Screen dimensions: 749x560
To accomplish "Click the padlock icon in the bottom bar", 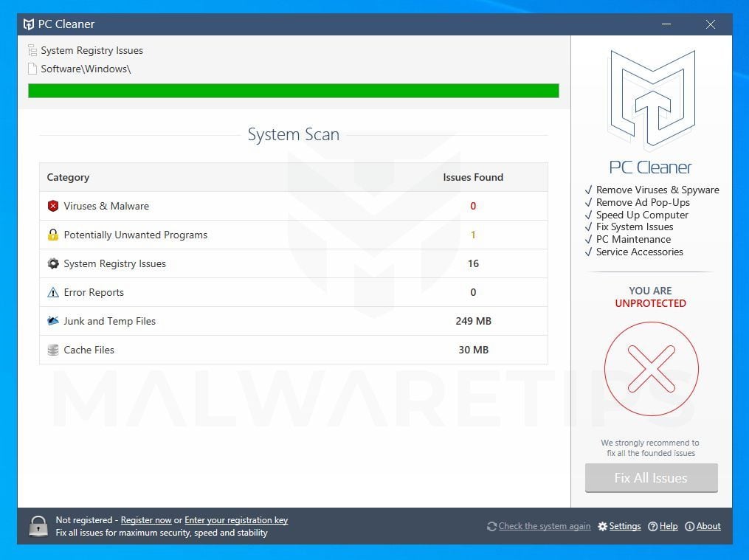I will pyautogui.click(x=38, y=525).
